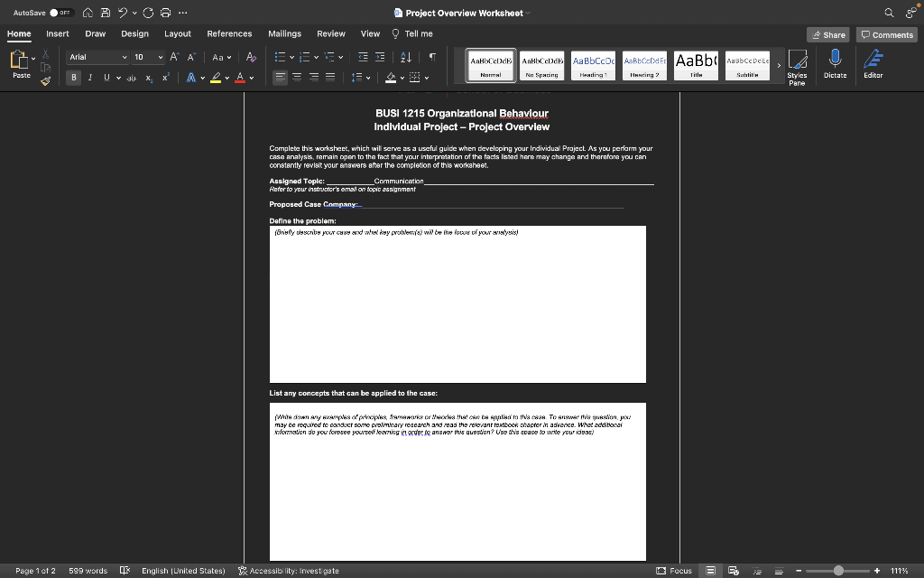Toggle Underline formatting
The width and height of the screenshot is (924, 578).
point(106,78)
